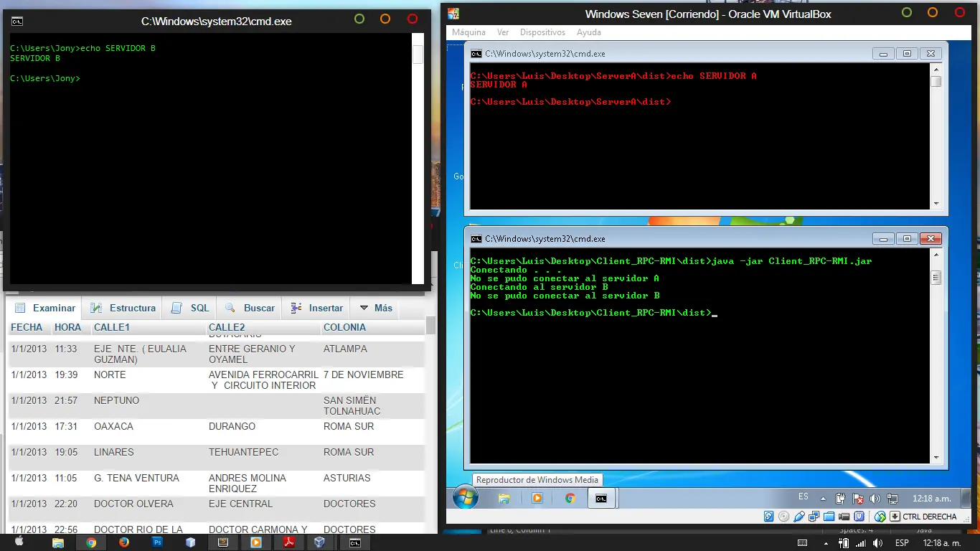Click VirtualBox hard disk activity indicator

pos(768,517)
